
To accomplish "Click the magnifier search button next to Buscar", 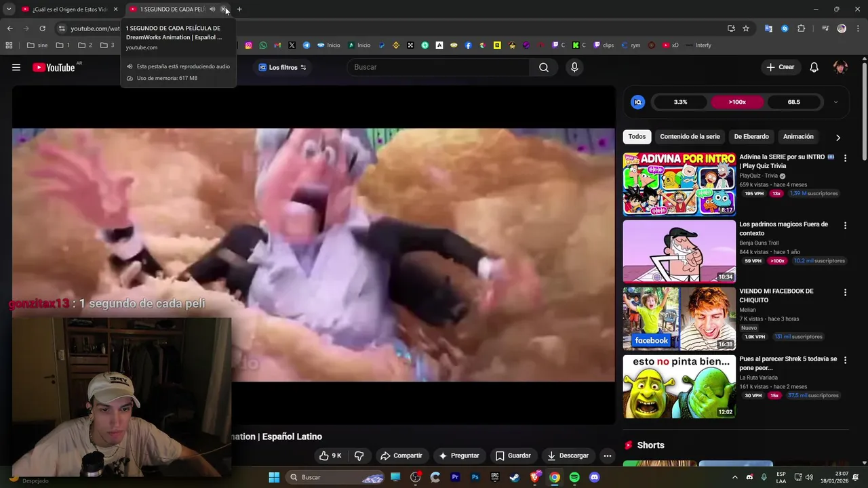I will click(544, 67).
